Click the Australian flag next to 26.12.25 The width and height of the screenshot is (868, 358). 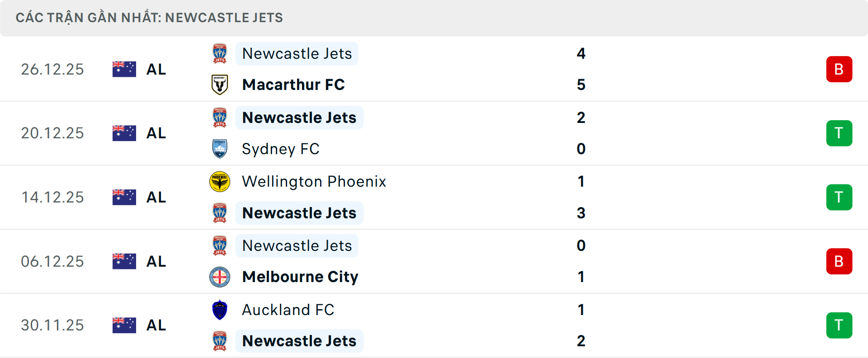pos(124,69)
